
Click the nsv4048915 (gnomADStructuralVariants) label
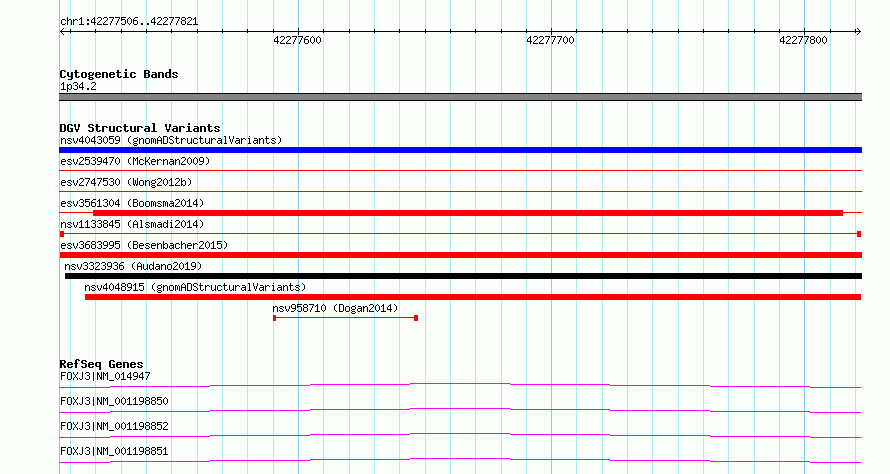pos(195,287)
